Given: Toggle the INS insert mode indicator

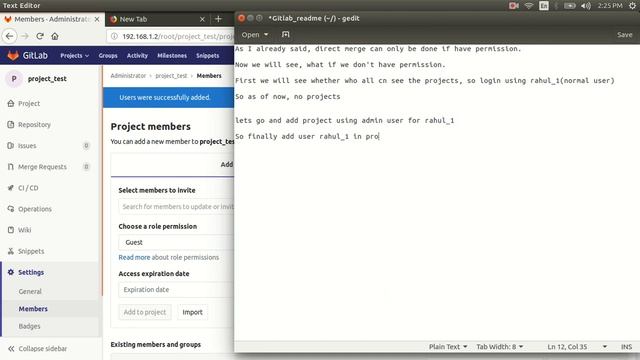Looking at the screenshot, I should pos(627,347).
